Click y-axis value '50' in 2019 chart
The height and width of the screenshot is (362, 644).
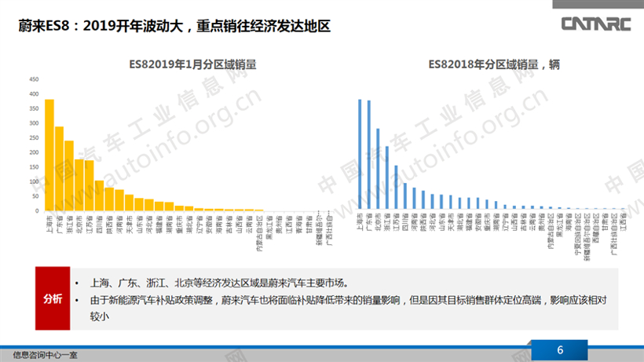point(35,196)
